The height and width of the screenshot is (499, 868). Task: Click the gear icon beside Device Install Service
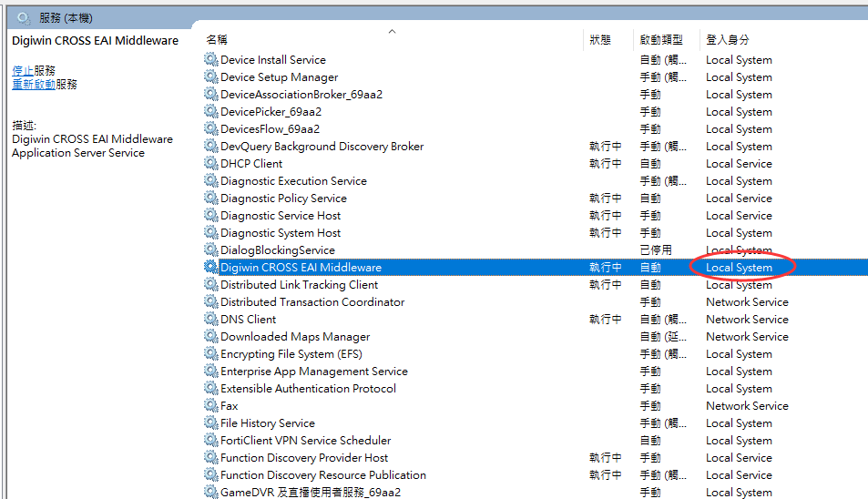pos(211,60)
